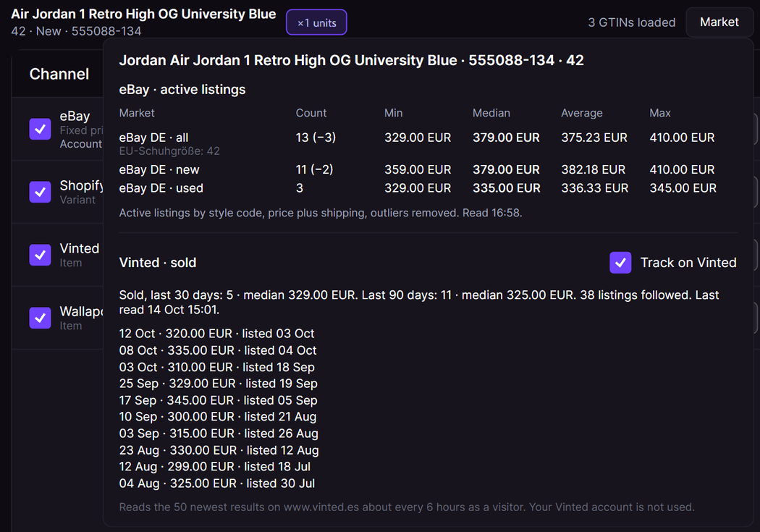Click the vinted.es reading note
Viewport: 760px width, 532px height.
pyautogui.click(x=407, y=507)
